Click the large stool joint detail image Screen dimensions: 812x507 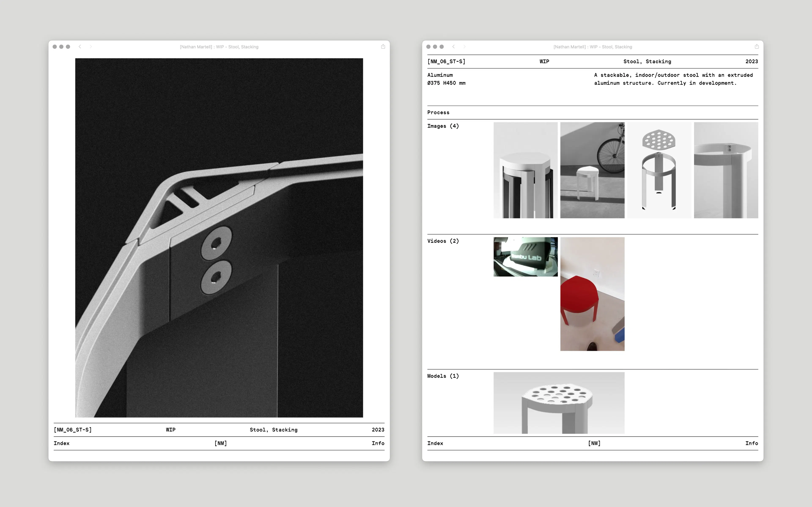pos(219,237)
